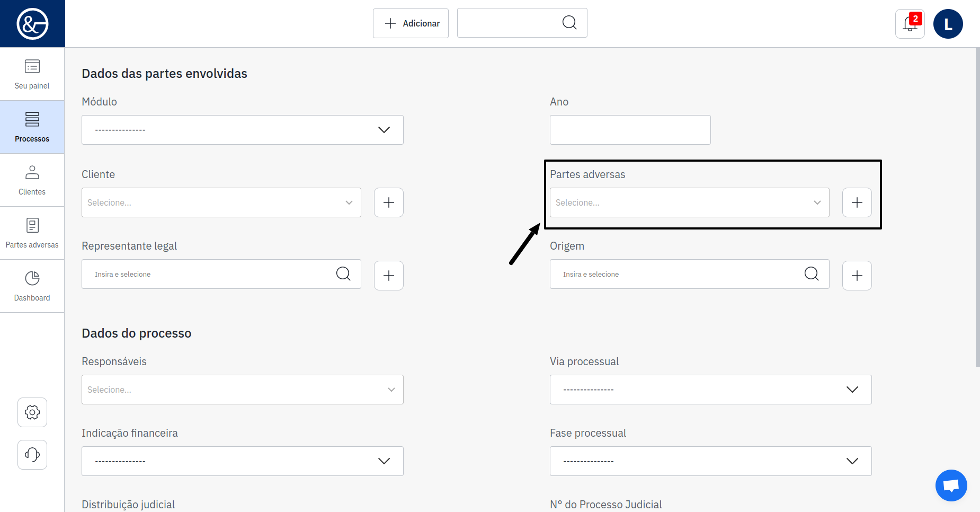Open the Cliente select dropdown
Screen dimensions: 980x512
(221, 202)
